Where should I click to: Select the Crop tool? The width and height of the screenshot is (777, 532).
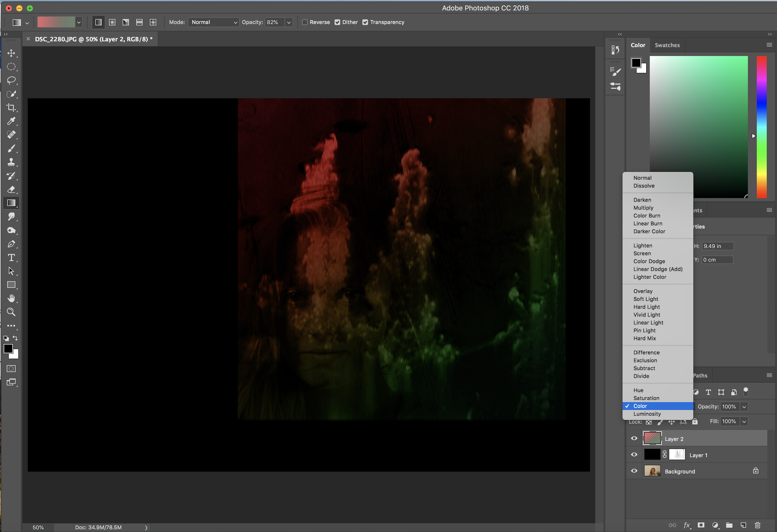[x=11, y=107]
